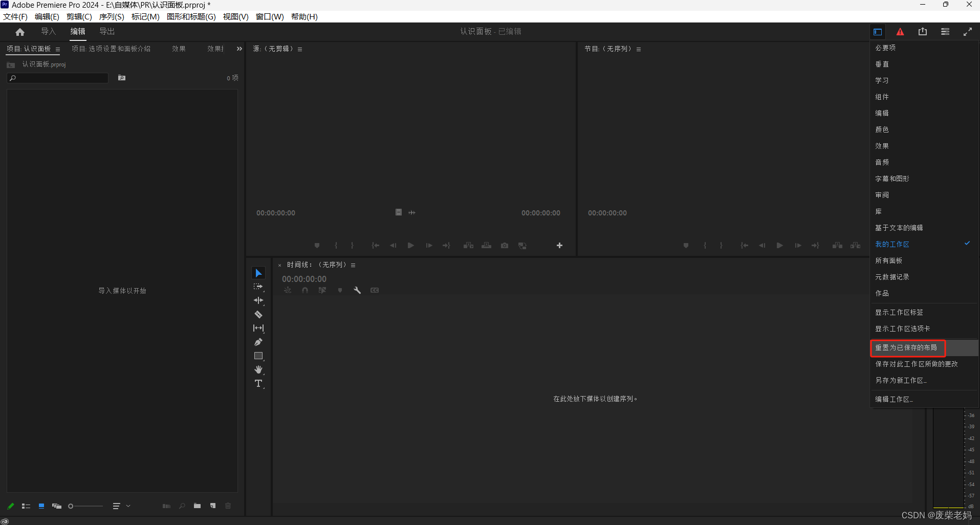
Task: Click the timeline timecode 00:00:00:00
Action: pos(304,279)
